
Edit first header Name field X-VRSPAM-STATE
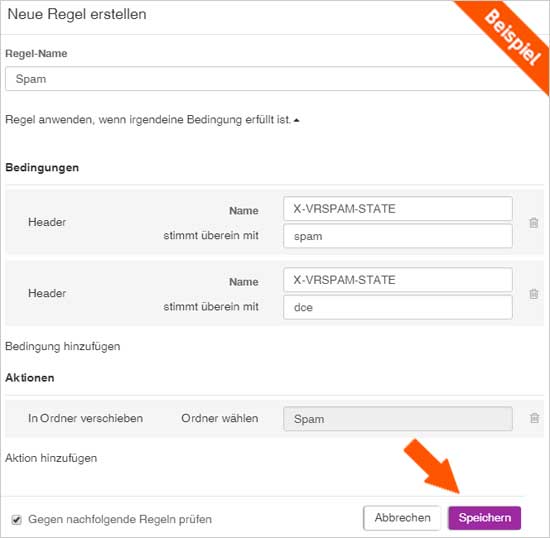click(398, 209)
